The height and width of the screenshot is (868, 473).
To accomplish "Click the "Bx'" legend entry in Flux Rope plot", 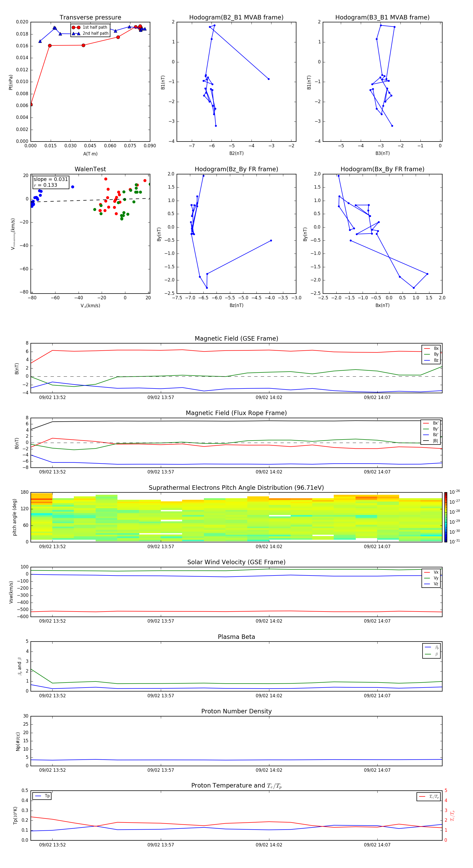I will pyautogui.click(x=431, y=423).
